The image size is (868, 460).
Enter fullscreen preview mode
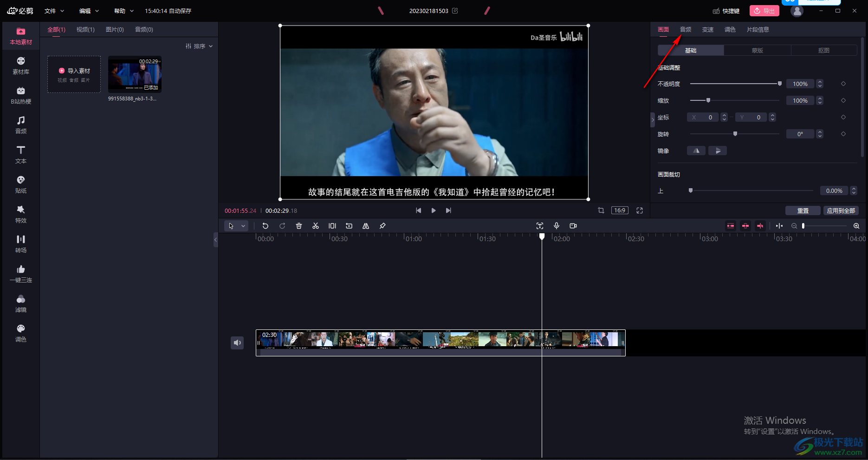point(640,210)
